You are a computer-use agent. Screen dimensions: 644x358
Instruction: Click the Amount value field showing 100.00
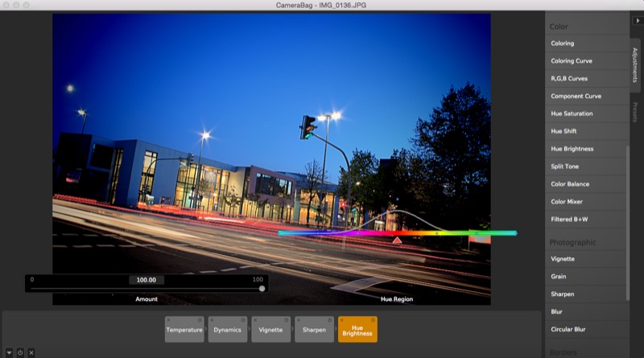pos(146,280)
